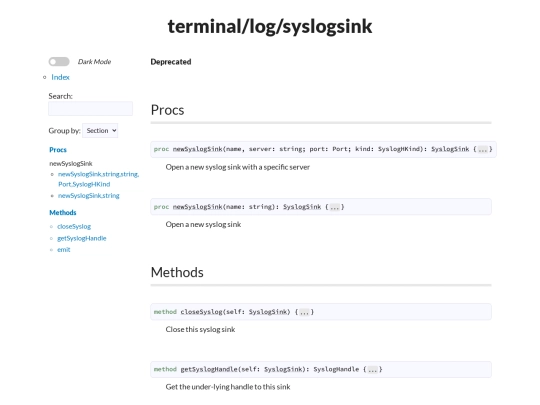The width and height of the screenshot is (540, 405).
Task: Open the Group by Section dropdown
Action: 100,131
